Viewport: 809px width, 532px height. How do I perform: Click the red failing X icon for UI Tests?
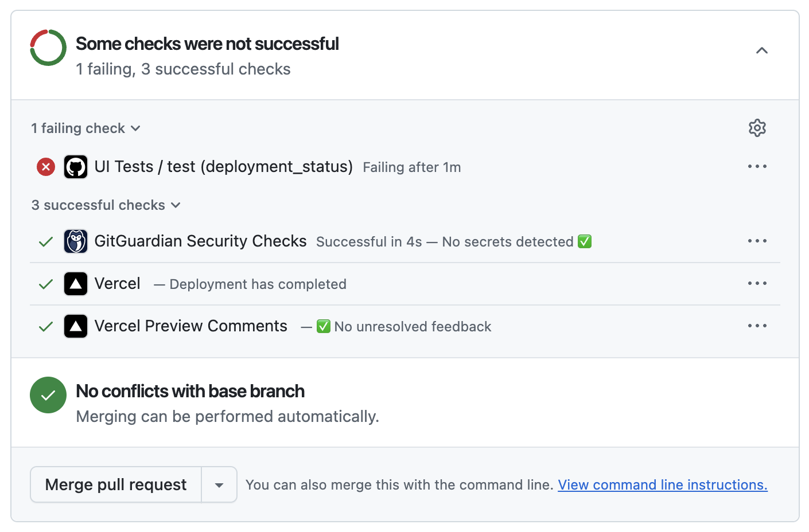(x=45, y=167)
